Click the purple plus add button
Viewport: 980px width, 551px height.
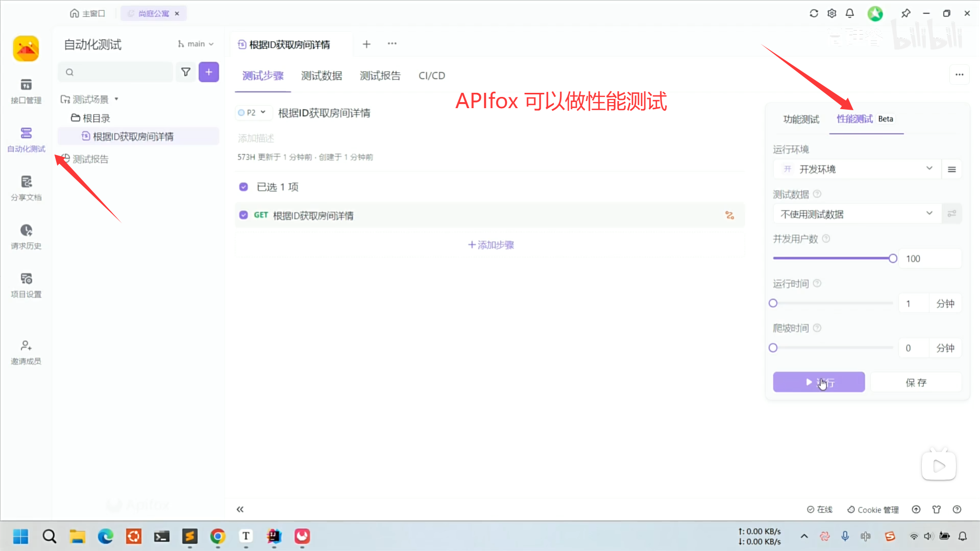click(x=209, y=72)
